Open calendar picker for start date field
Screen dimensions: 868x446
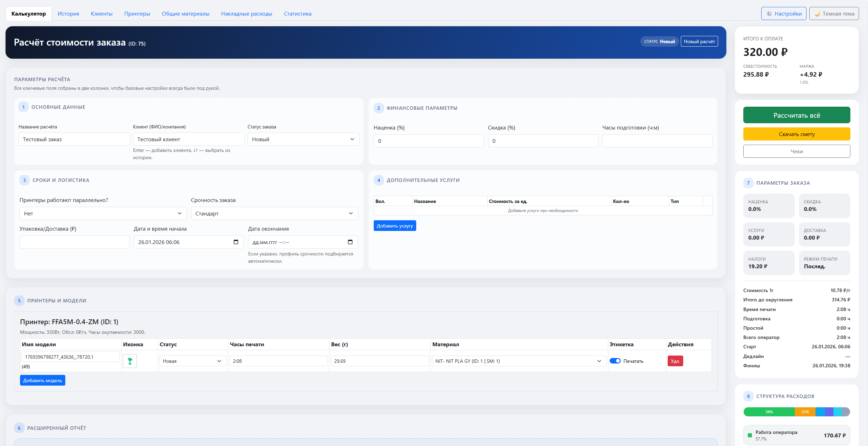236,242
